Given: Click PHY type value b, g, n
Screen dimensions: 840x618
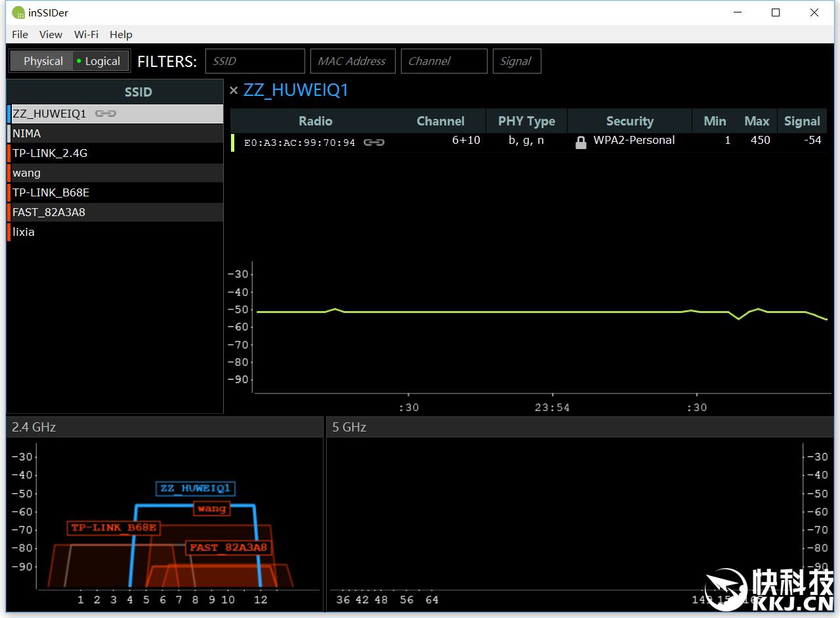Looking at the screenshot, I should pos(526,141).
